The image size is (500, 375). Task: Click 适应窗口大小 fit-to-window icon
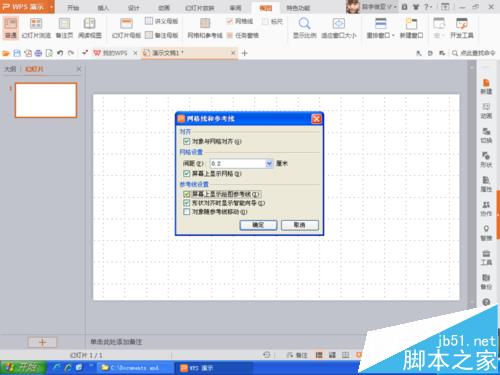pyautogui.click(x=339, y=24)
